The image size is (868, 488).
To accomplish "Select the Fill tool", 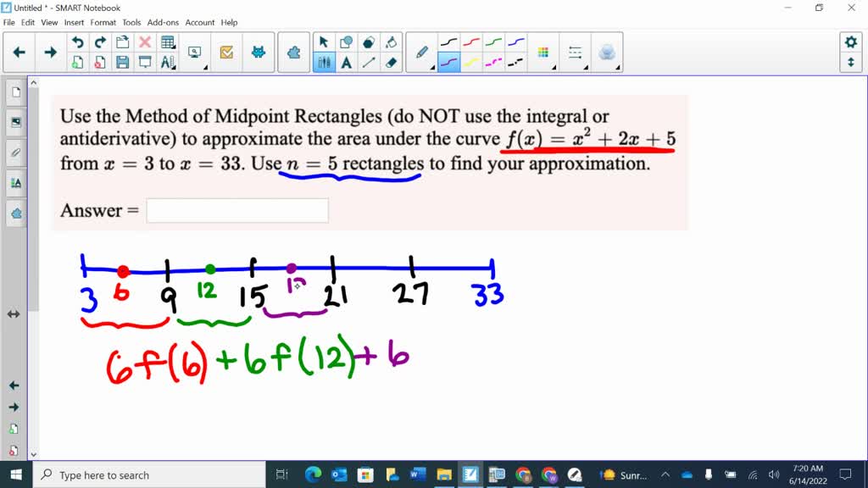I will click(x=392, y=42).
